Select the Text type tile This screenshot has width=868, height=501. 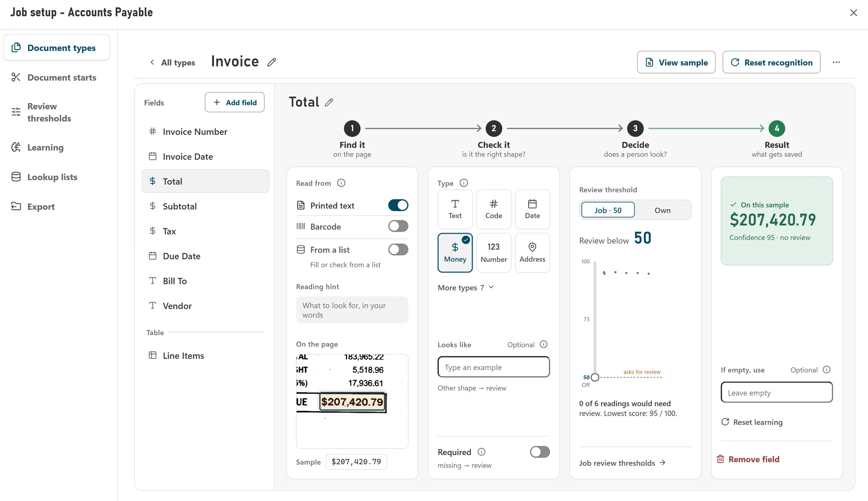click(455, 209)
